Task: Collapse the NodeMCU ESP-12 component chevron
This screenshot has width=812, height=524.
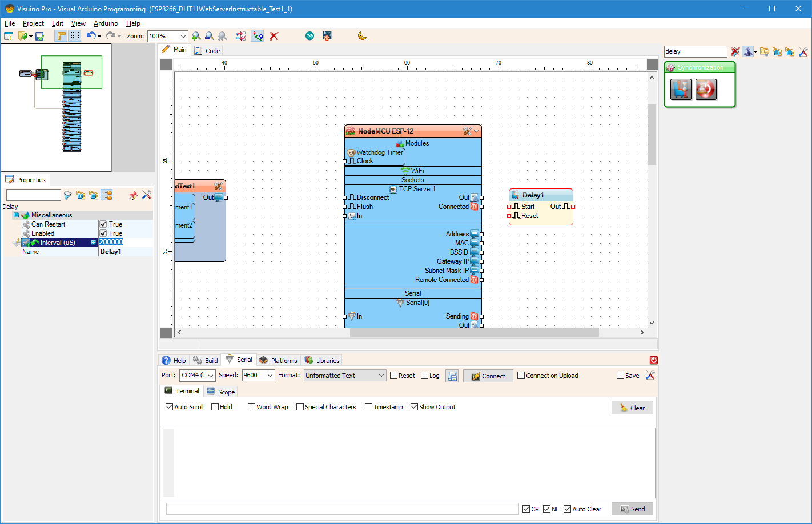Action: 476,131
